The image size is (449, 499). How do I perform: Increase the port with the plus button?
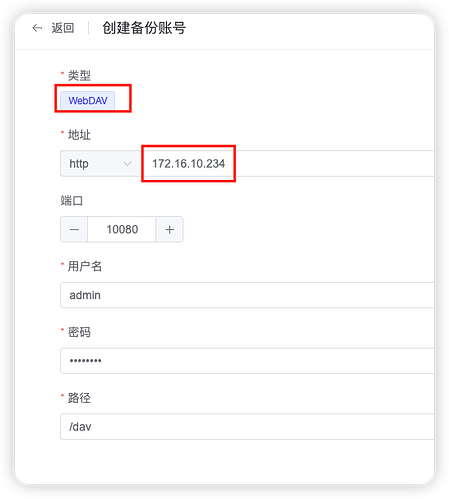(x=169, y=229)
